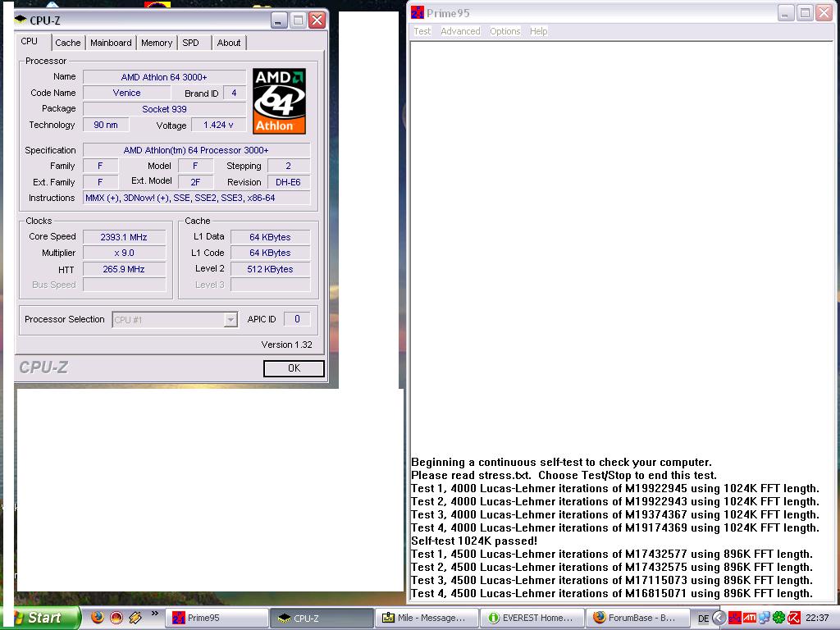This screenshot has height=630, width=840.
Task: Click the network computers tray icon
Action: click(764, 619)
